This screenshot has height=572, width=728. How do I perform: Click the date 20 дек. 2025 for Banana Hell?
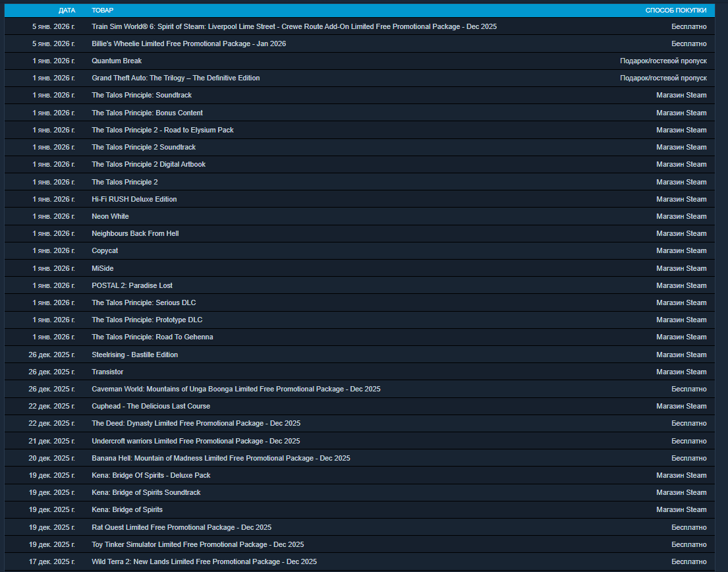tap(51, 458)
